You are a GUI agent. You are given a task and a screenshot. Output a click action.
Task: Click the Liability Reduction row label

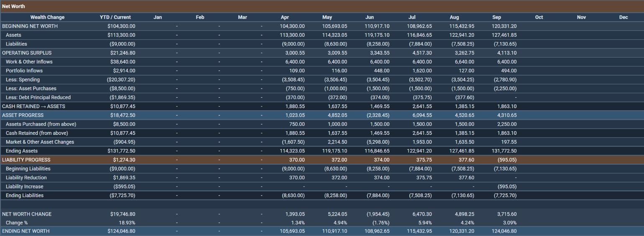coord(26,178)
